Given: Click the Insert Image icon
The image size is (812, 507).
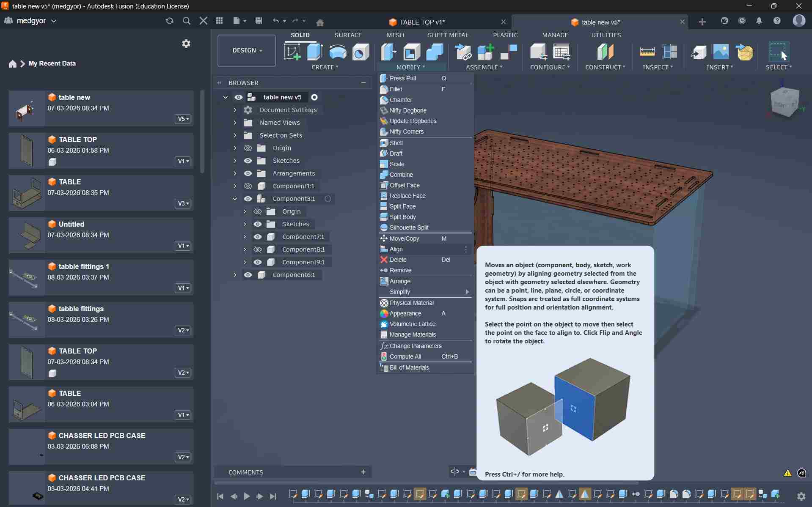Looking at the screenshot, I should 721,52.
